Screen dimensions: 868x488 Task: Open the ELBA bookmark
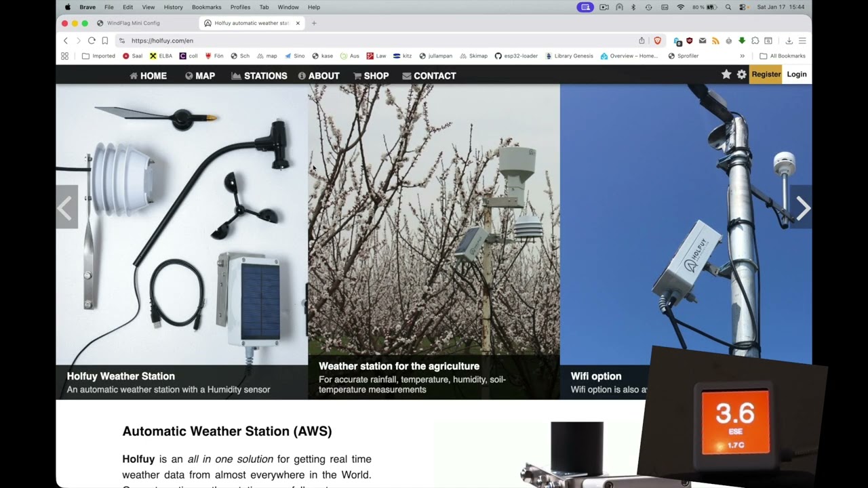click(x=161, y=56)
